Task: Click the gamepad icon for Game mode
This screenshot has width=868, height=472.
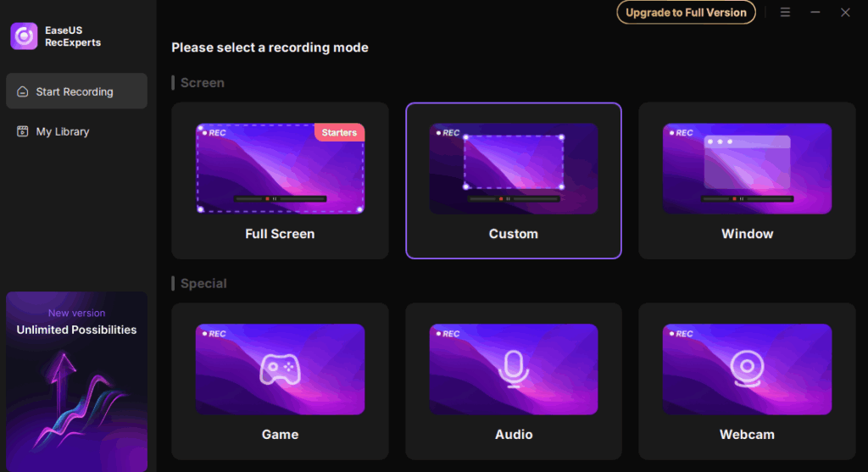Action: point(280,369)
